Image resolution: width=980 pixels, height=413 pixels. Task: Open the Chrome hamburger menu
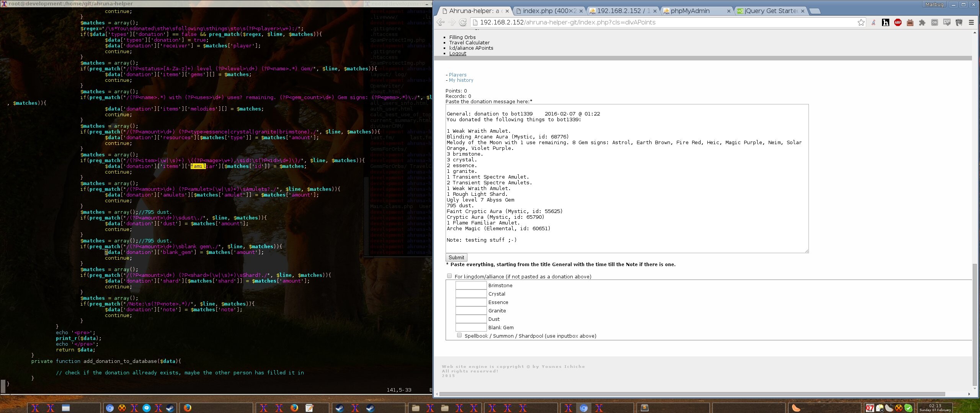[x=971, y=23]
